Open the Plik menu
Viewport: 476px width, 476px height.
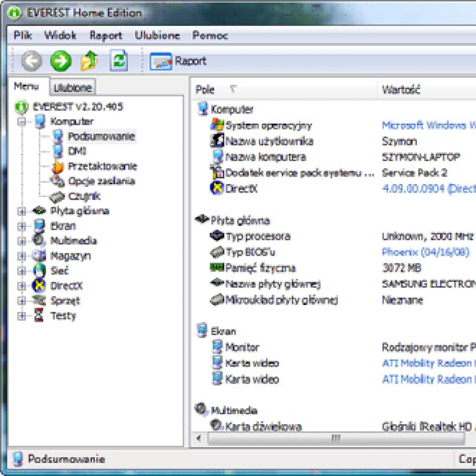23,35
